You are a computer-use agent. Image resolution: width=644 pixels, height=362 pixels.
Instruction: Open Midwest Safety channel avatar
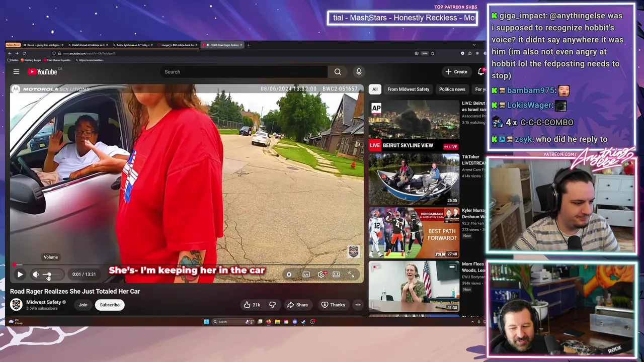16,305
